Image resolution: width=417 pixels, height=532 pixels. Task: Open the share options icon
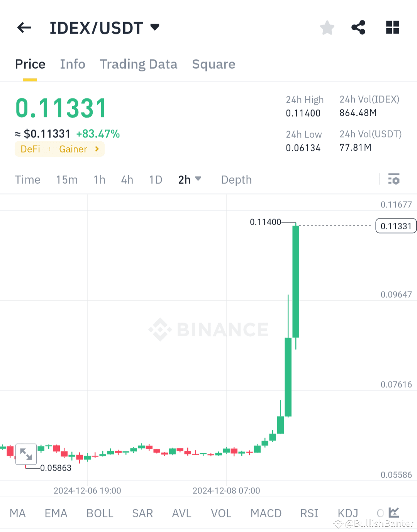pyautogui.click(x=358, y=27)
